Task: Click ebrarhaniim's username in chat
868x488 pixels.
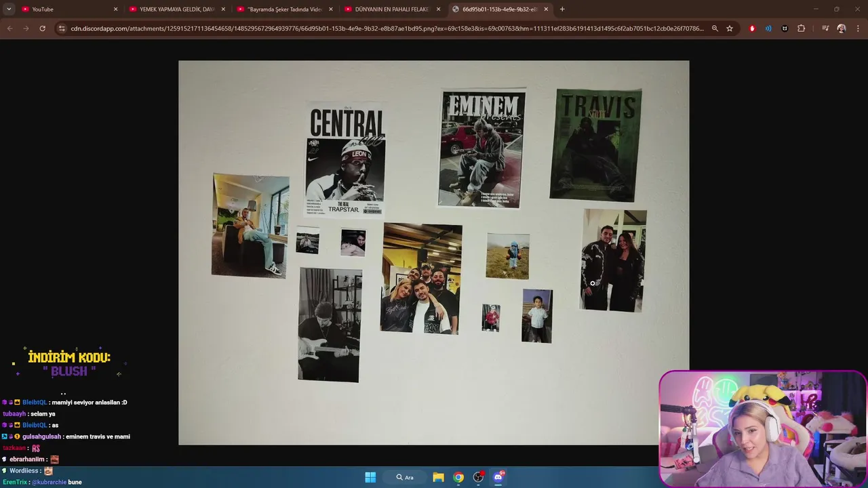Action: pos(28,460)
